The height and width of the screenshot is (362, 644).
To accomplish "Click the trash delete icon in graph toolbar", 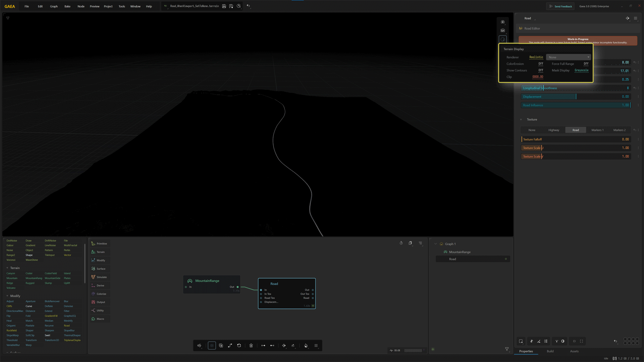I will (251, 346).
